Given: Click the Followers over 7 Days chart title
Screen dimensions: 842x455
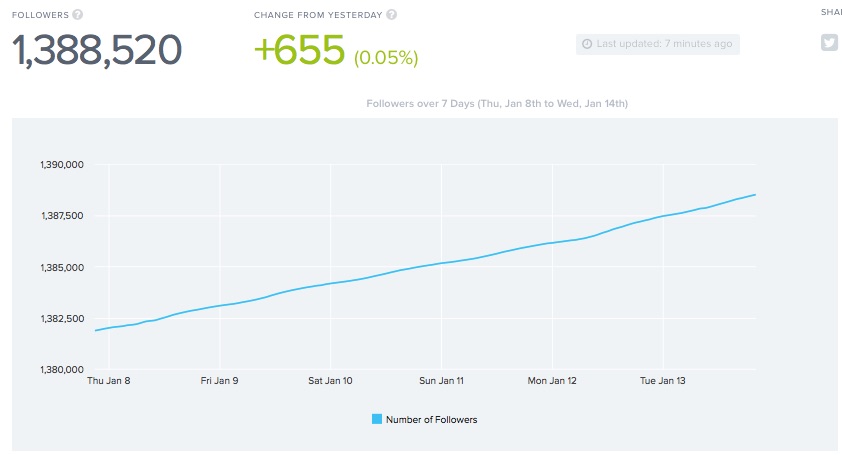Looking at the screenshot, I should coord(497,103).
